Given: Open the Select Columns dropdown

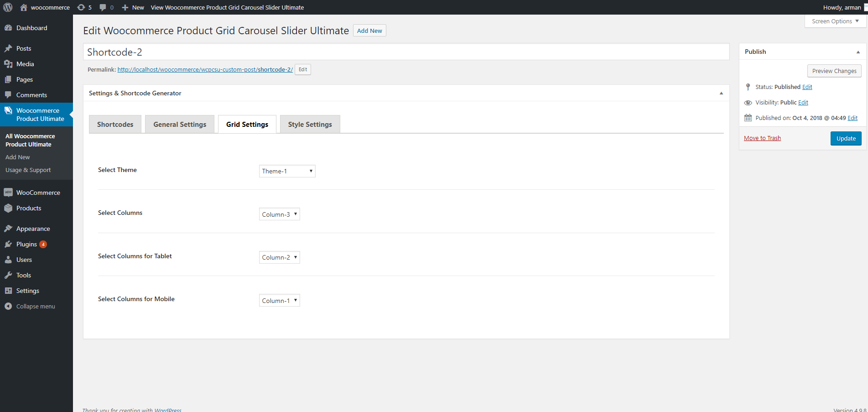Looking at the screenshot, I should [279, 214].
